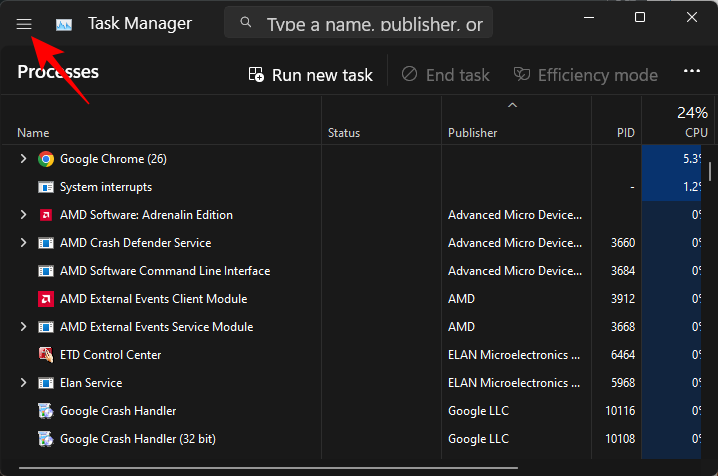Click the AMD External Events Client Module icon
718x476 pixels.
[46, 299]
